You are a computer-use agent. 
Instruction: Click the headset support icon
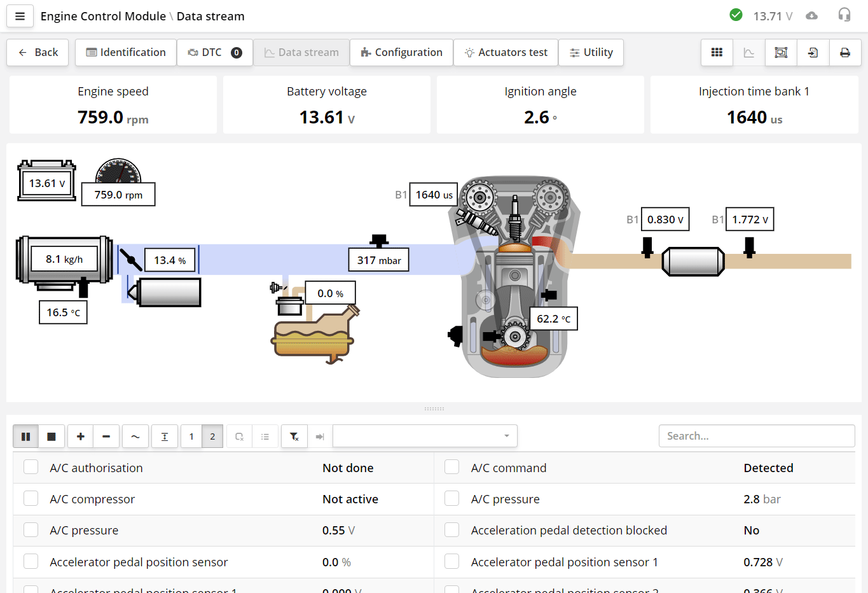pos(844,15)
